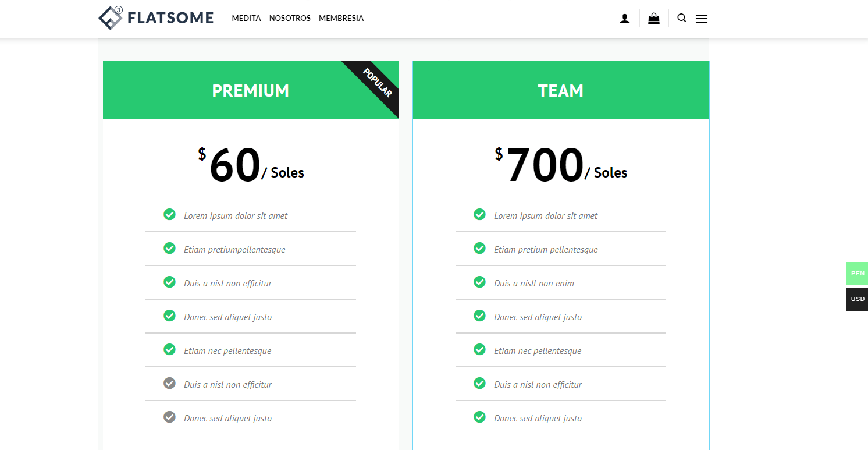Viewport: 868px width, 450px height.
Task: Open the hamburger menu icon
Action: (x=702, y=19)
